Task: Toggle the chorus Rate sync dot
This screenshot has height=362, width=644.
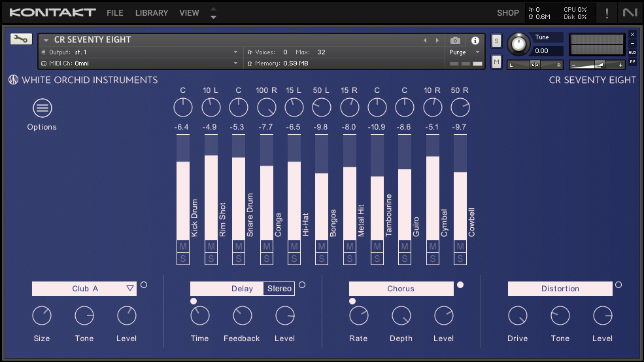Action: tap(352, 301)
